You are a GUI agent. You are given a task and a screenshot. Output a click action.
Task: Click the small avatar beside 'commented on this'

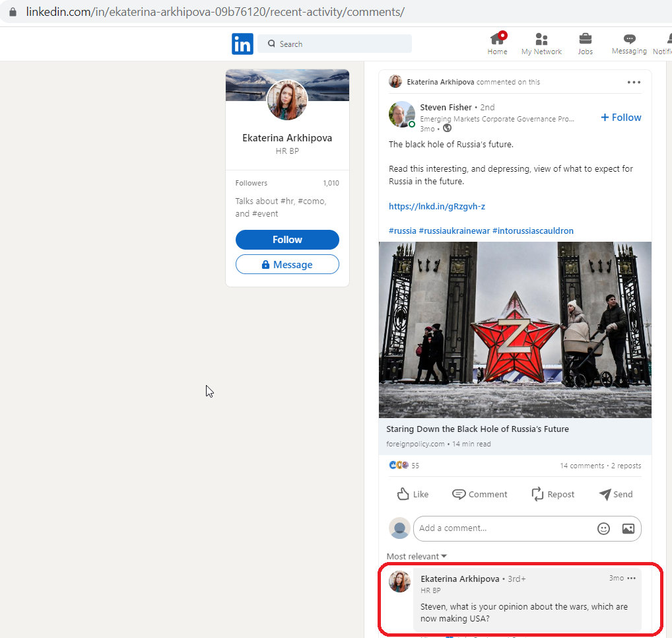[395, 81]
